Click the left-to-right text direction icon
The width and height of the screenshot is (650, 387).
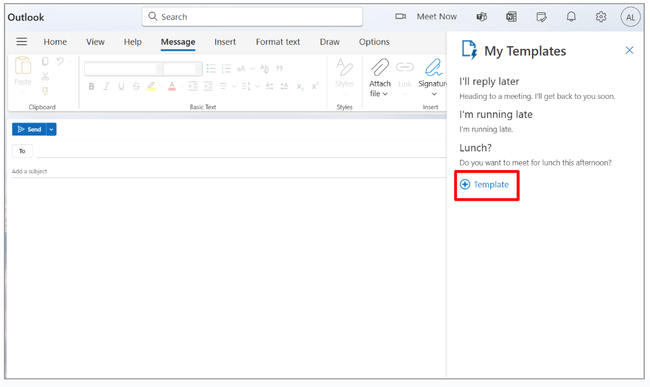[269, 86]
